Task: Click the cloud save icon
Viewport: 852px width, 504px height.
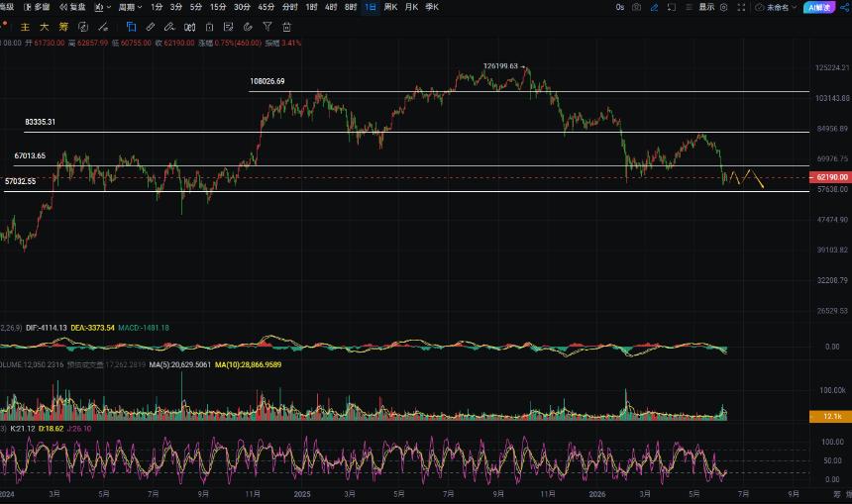Action: click(x=760, y=7)
